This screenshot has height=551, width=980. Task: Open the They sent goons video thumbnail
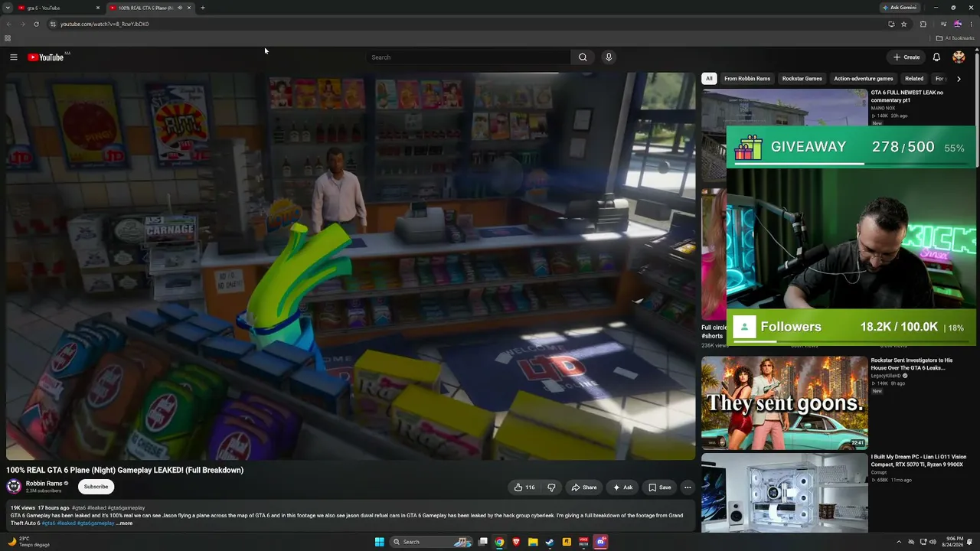pyautogui.click(x=785, y=403)
